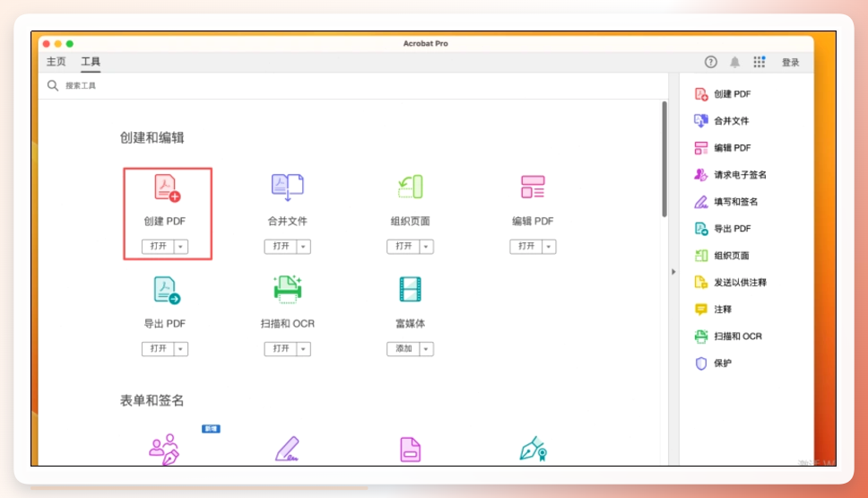The image size is (868, 498).
Task: Click the 创建 PDF tool icon in main grid
Action: tap(167, 188)
